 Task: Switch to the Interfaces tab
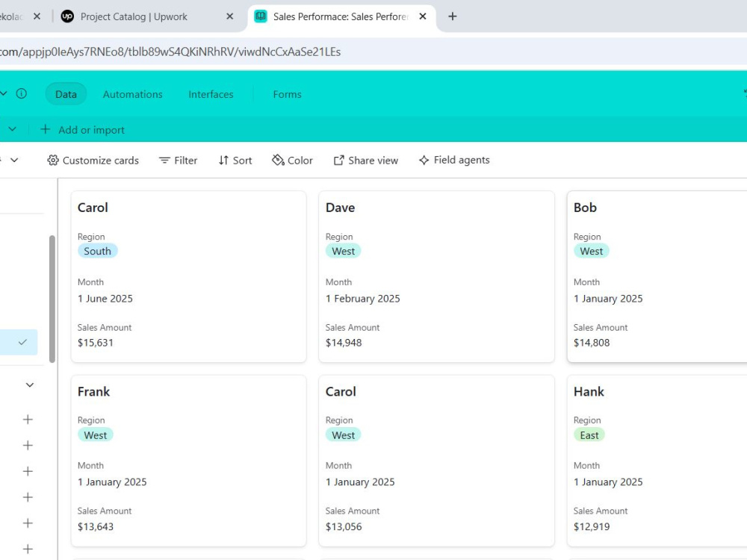click(211, 94)
